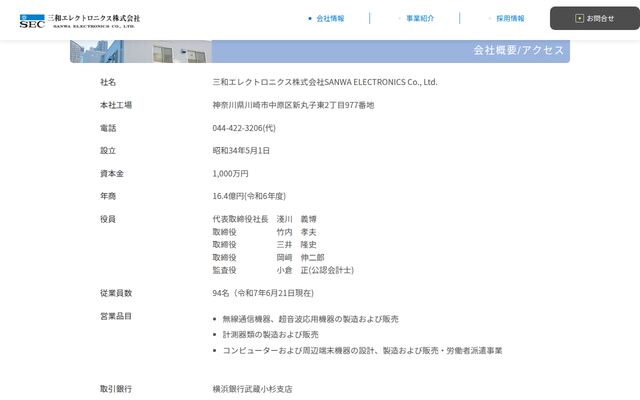This screenshot has width=640, height=400.
Task: Select the sales value 16.4億円(令和6年度)
Action: 249,196
